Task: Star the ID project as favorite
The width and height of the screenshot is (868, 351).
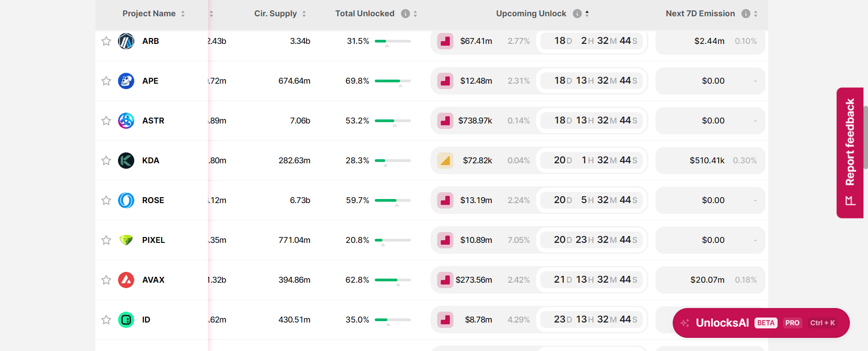Action: (106, 320)
